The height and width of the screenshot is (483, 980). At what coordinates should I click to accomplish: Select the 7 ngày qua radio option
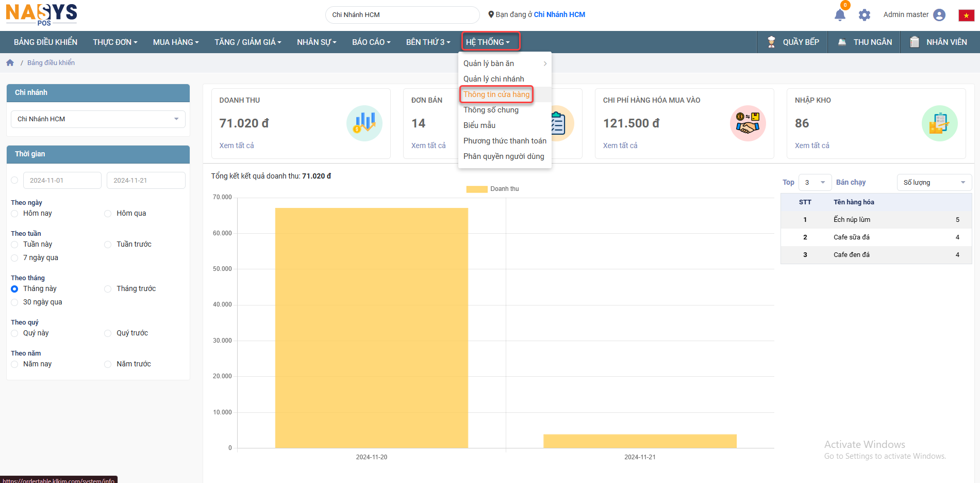click(x=14, y=258)
